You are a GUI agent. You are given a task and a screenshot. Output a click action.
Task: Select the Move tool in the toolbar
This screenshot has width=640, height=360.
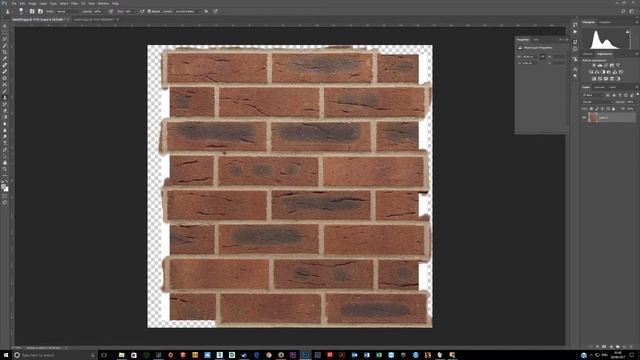(4, 26)
